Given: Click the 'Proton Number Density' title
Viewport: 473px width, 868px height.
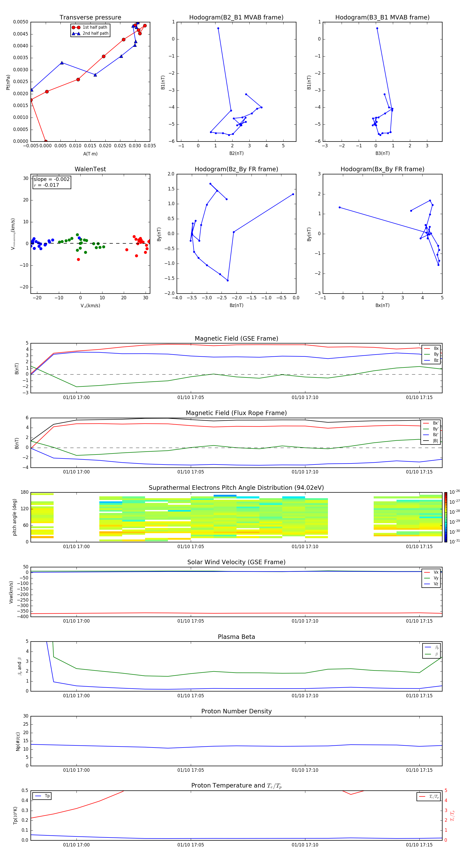Looking at the screenshot, I should (236, 712).
